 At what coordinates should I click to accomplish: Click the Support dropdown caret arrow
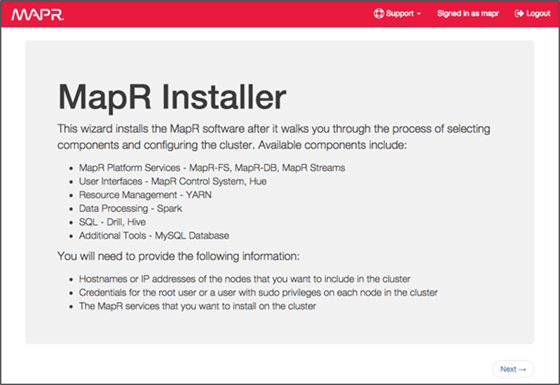click(419, 14)
